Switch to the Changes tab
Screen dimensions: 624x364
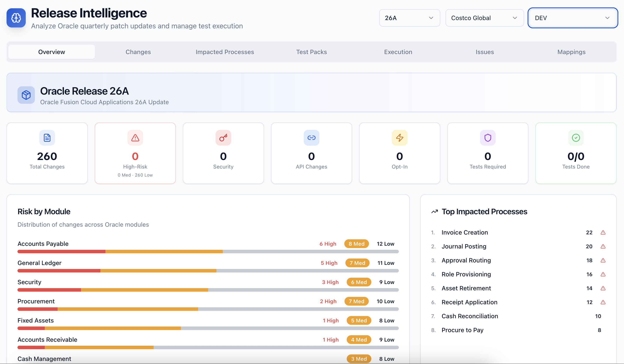click(x=138, y=52)
